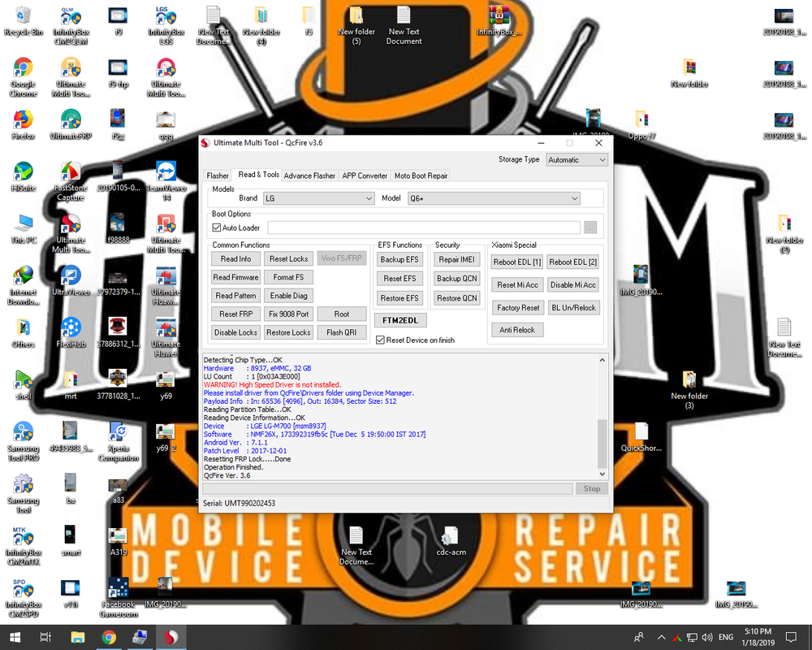This screenshot has height=650, width=812.
Task: Open Google Chrome desktop icon
Action: pyautogui.click(x=24, y=78)
